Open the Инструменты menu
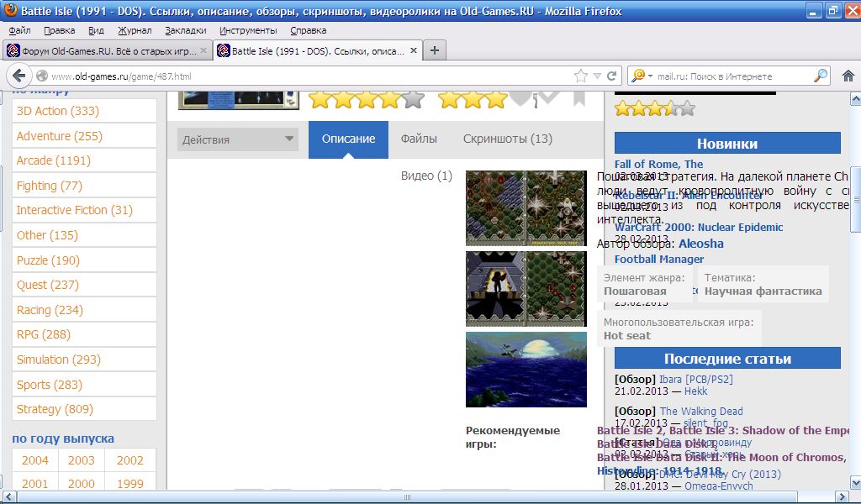Image resolution: width=861 pixels, height=504 pixels. tap(248, 30)
